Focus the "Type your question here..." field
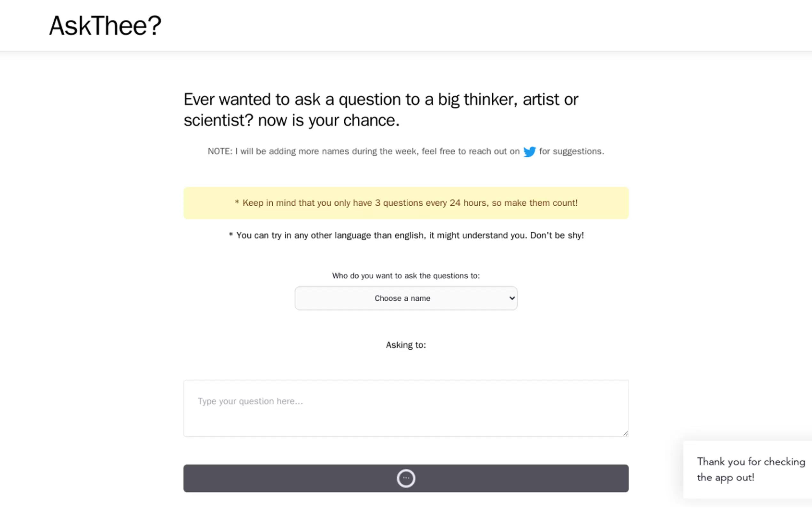This screenshot has height=508, width=812. tap(406, 408)
